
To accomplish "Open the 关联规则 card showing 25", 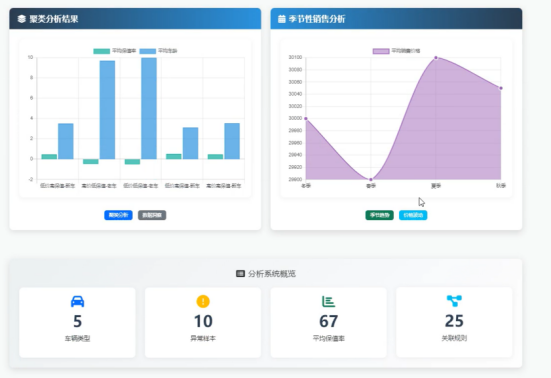I will pos(454,322).
